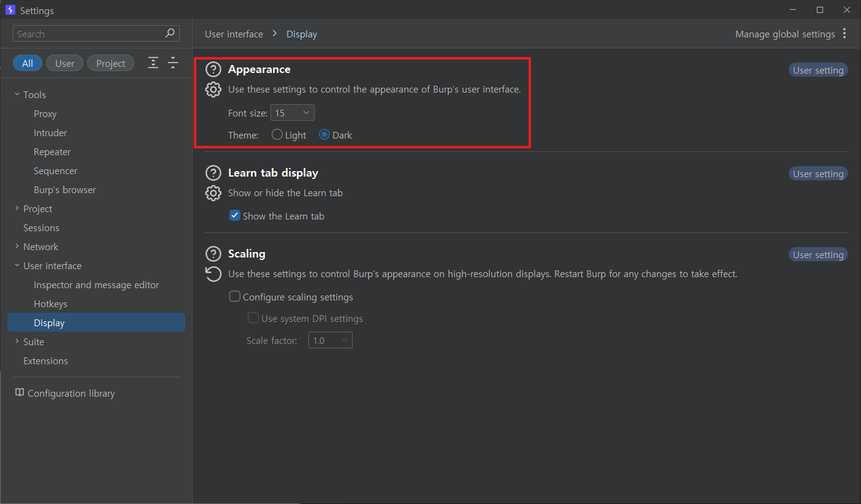This screenshot has width=861, height=504.
Task: Click the gear icon under Learn tab display
Action: [x=213, y=193]
